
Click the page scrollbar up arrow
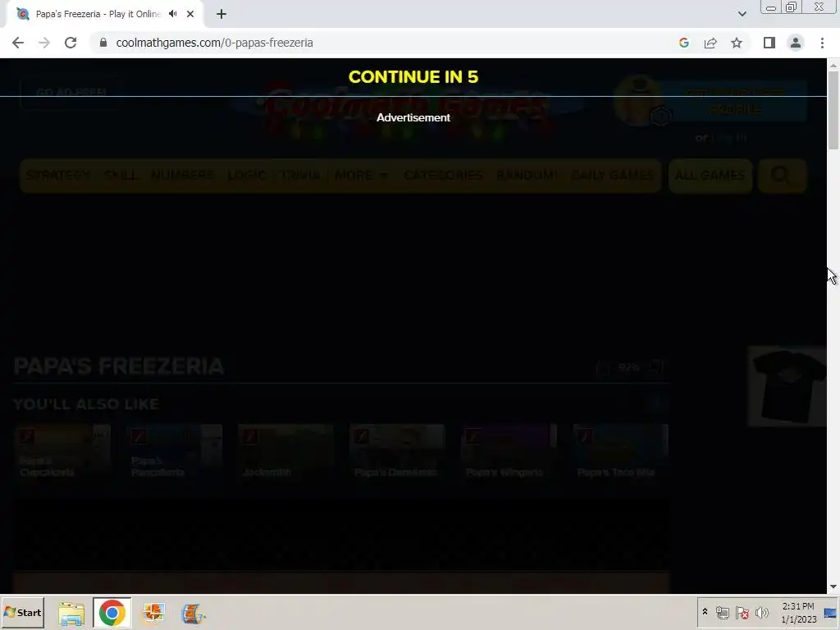pyautogui.click(x=833, y=65)
